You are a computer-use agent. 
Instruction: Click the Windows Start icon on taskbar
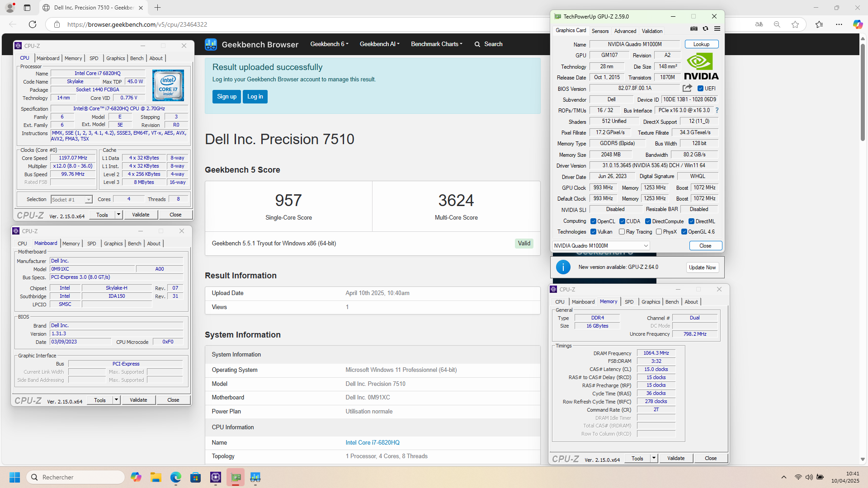click(14, 477)
